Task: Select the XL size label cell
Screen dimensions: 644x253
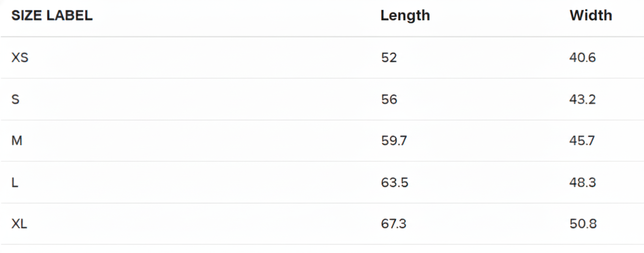Action: (x=19, y=224)
